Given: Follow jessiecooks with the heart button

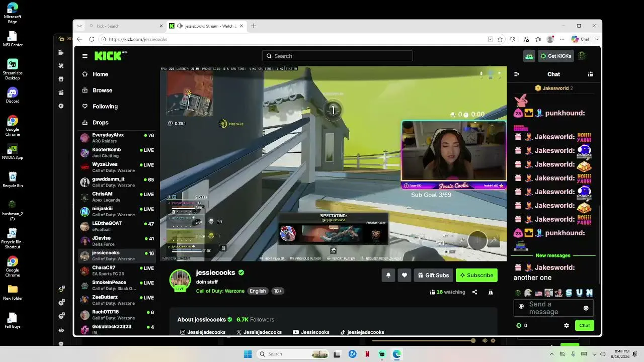Looking at the screenshot, I should pyautogui.click(x=404, y=275).
